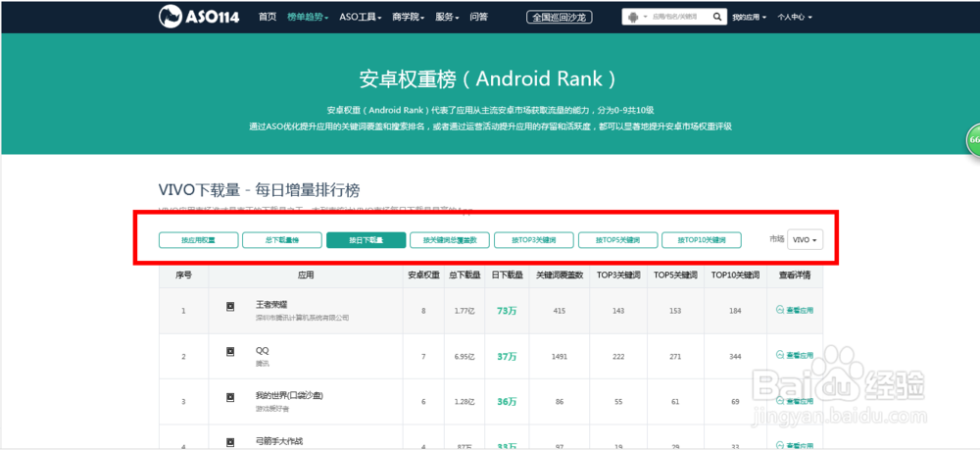This screenshot has width=980, height=450.
Task: Click app icon for 王者荣耀
Action: tap(230, 306)
